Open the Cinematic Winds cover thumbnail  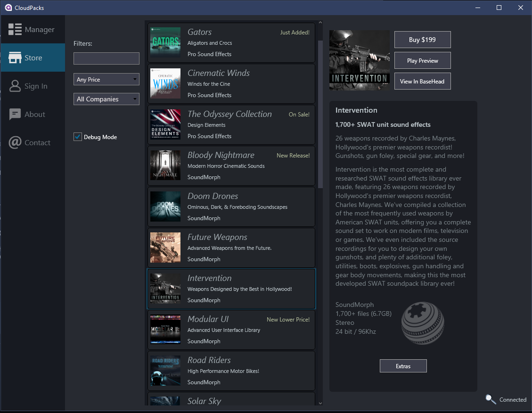[165, 83]
